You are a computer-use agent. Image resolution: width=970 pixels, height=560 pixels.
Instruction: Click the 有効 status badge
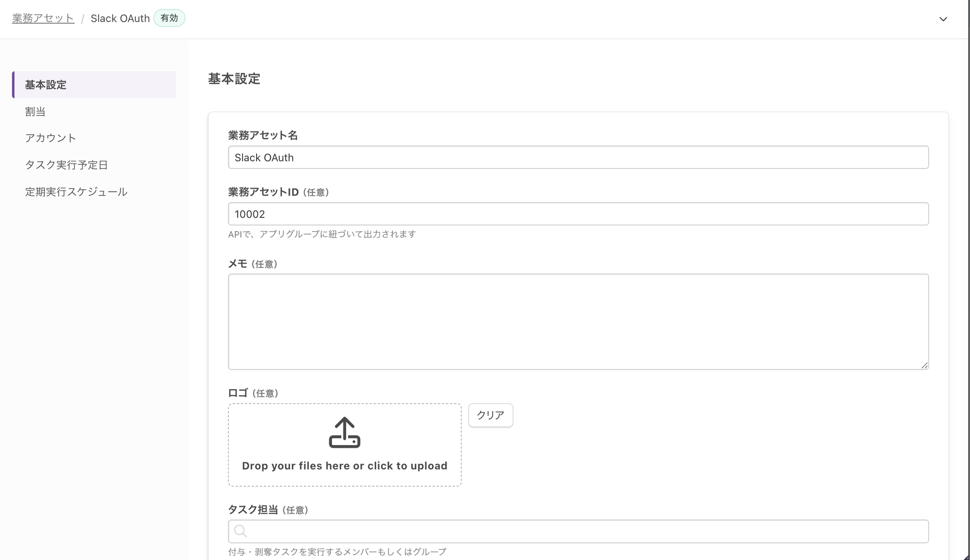(x=169, y=18)
